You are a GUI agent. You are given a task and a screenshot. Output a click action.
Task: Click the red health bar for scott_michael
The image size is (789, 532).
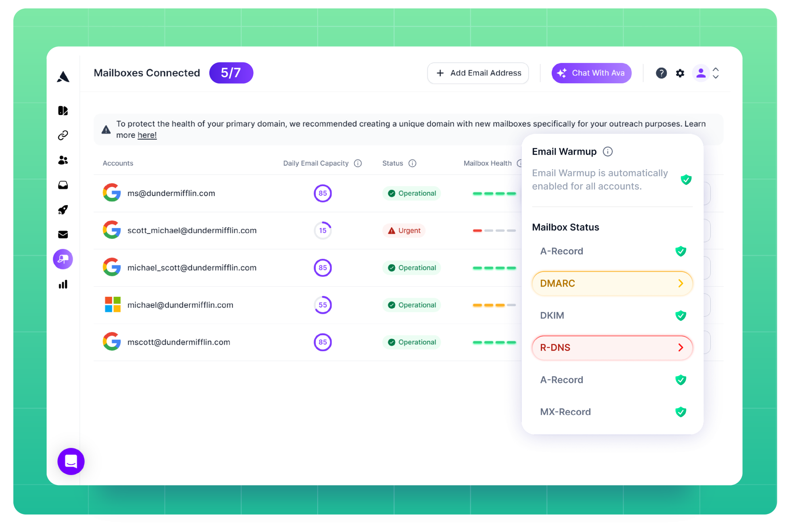coord(477,231)
